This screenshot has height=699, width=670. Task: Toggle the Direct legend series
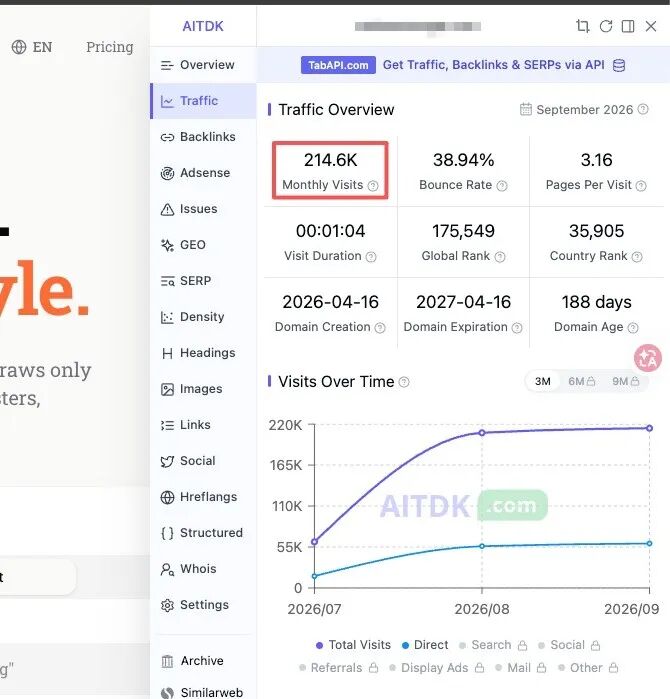point(425,645)
